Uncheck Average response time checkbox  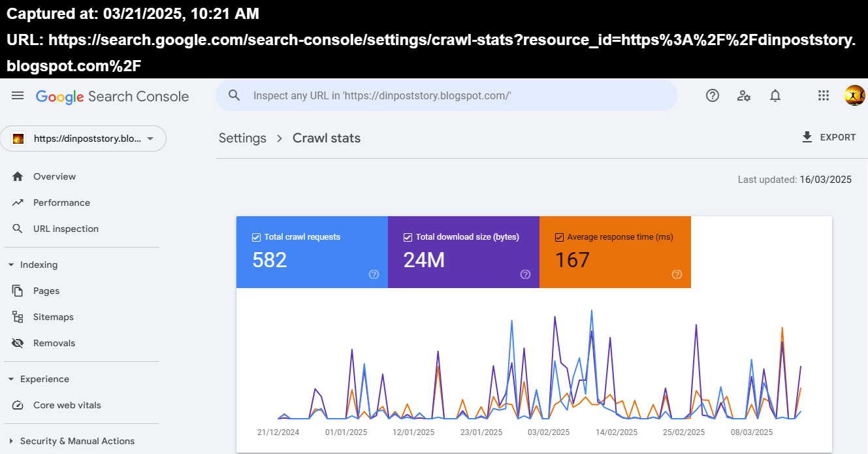pyautogui.click(x=559, y=237)
